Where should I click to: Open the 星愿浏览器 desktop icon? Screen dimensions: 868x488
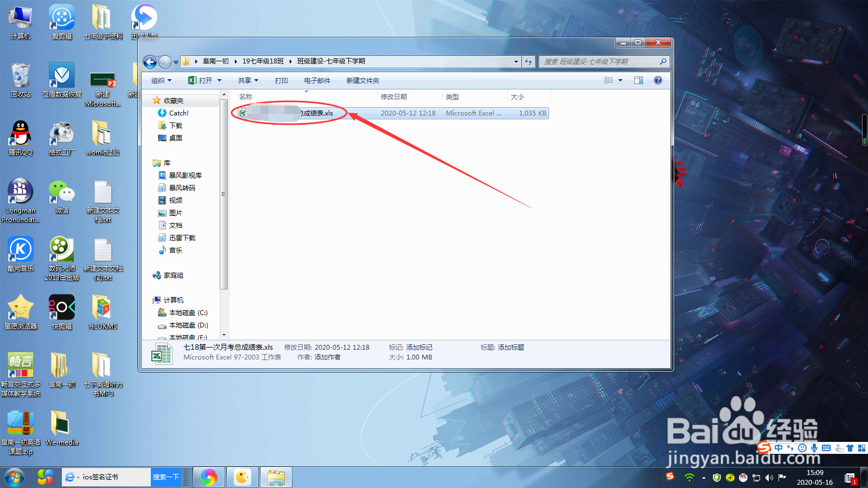[x=21, y=312]
